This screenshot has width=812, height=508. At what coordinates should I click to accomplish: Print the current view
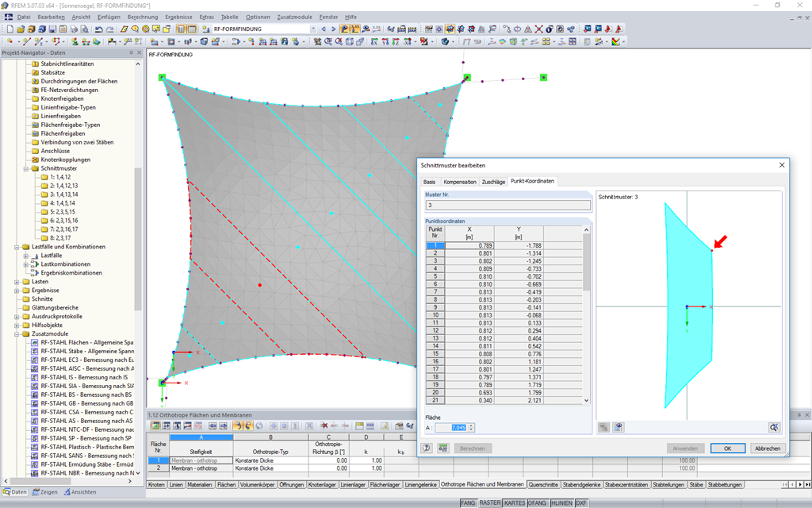[74, 29]
